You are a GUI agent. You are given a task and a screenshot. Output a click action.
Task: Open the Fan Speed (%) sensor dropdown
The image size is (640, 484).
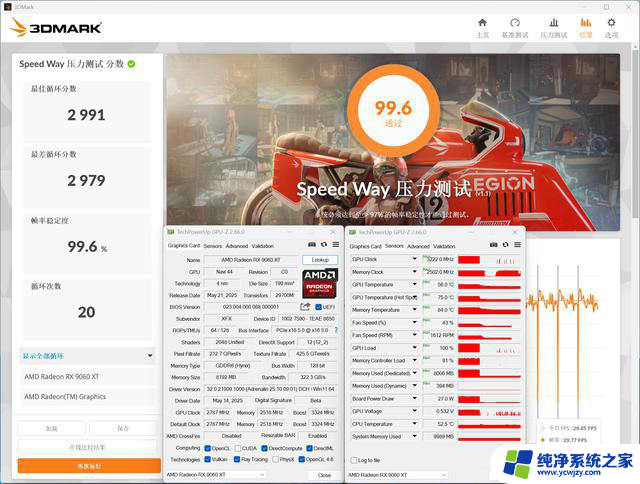click(x=414, y=322)
